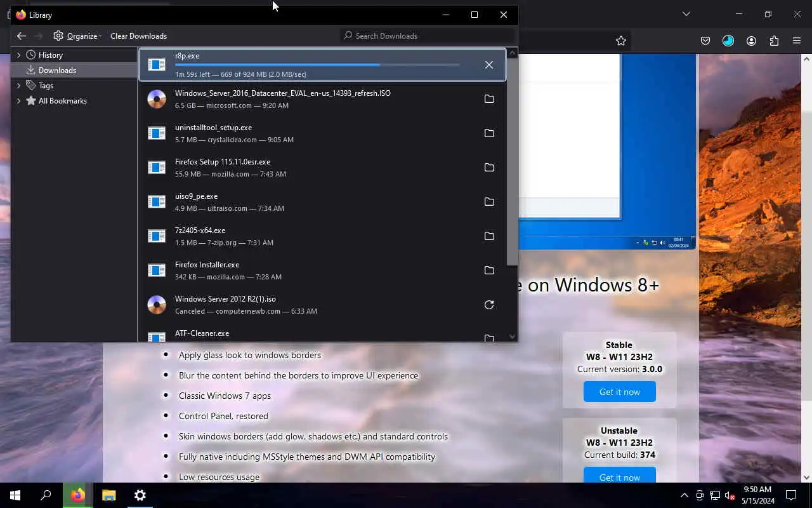This screenshot has height=508, width=812.
Task: Open Windows taskbar search
Action: [x=46, y=495]
